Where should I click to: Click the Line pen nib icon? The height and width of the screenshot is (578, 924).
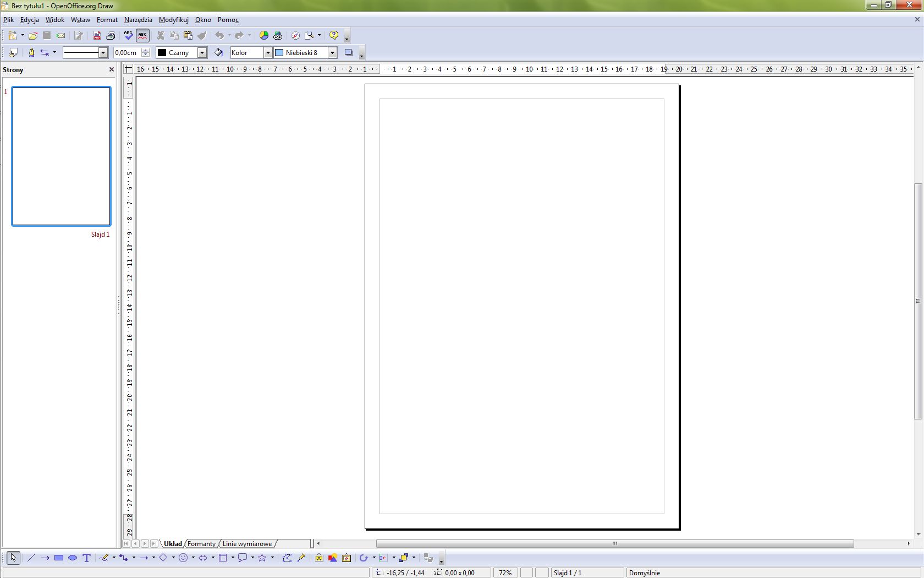point(31,52)
